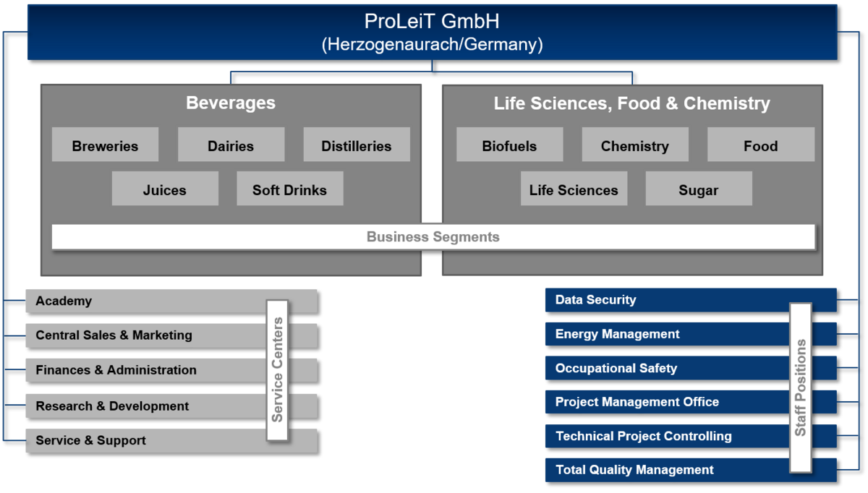The width and height of the screenshot is (868, 493).
Task: Click the vertical Staff Positions label
Action: coord(800,387)
